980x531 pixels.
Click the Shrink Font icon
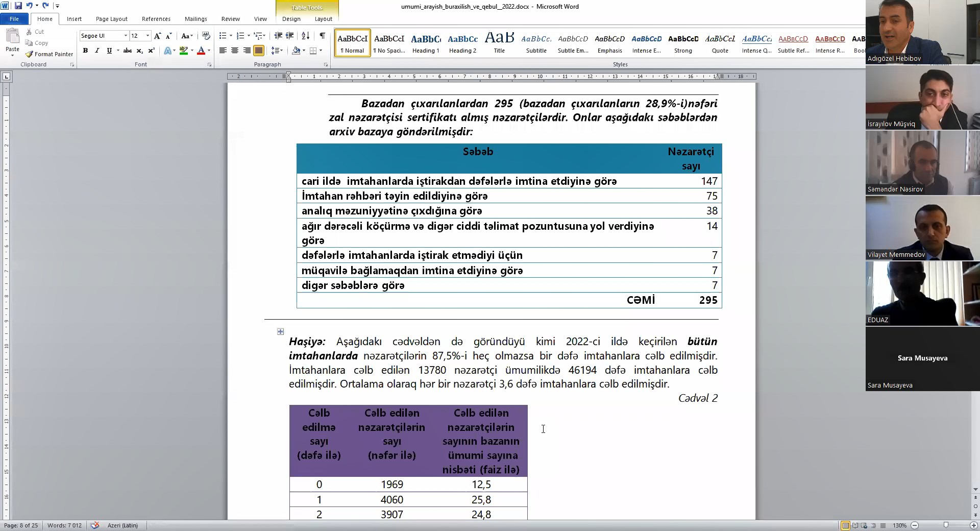click(169, 36)
